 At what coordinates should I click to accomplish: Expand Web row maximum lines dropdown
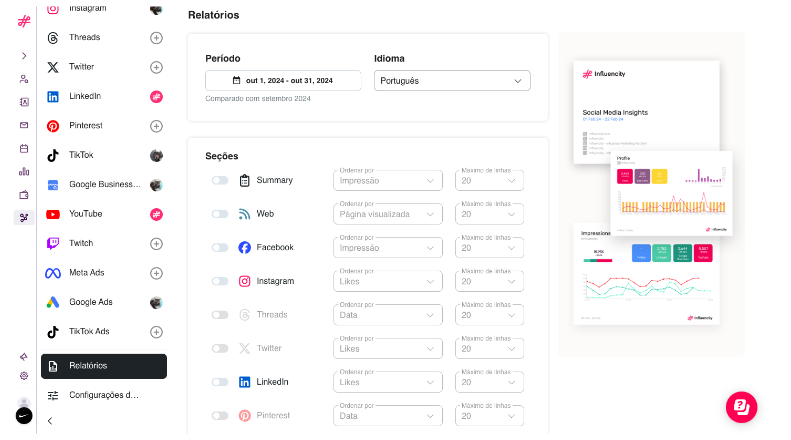point(490,214)
